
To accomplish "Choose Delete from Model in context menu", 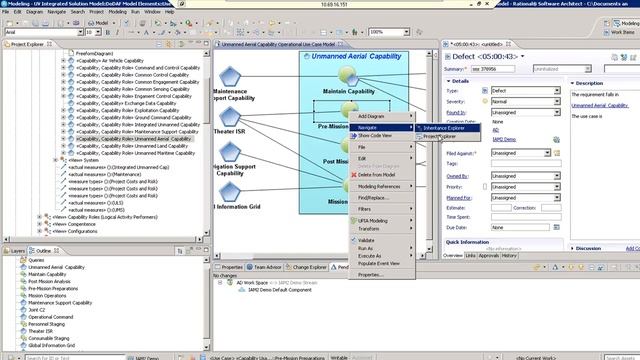I will (382, 175).
